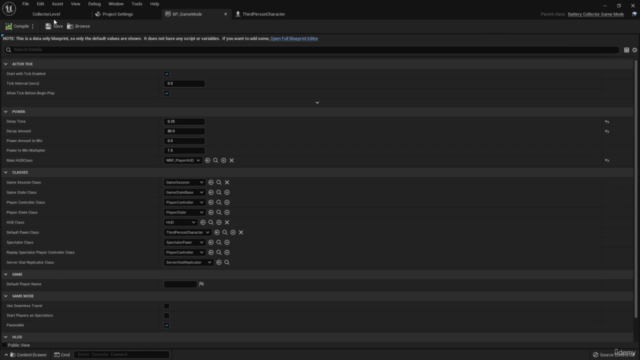Open Main HUD Class dropdown
The height and width of the screenshot is (360, 640).
pyautogui.click(x=182, y=160)
